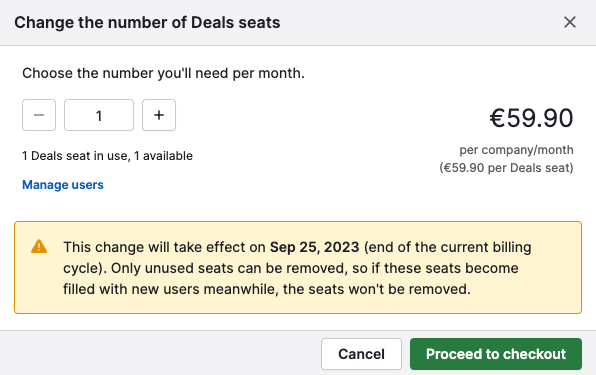Decrease Deals seats with the minus button

pyautogui.click(x=39, y=115)
